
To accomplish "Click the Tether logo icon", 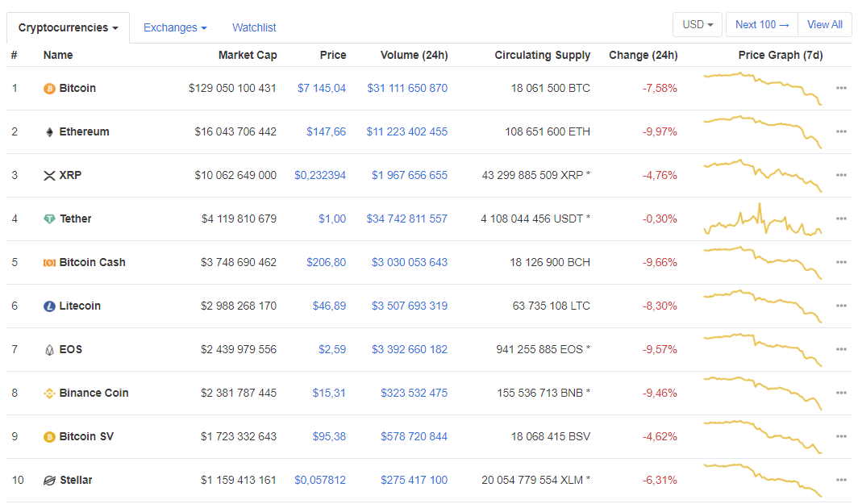I will (49, 219).
